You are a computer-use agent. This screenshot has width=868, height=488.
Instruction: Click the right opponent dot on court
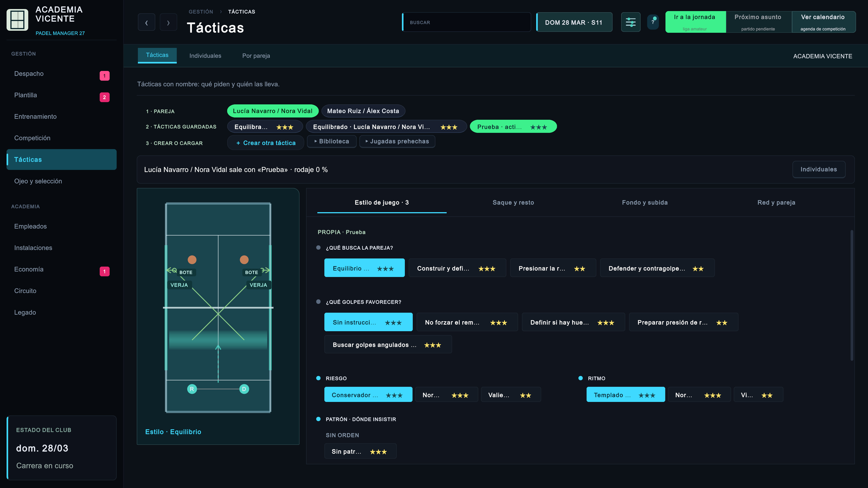244,260
